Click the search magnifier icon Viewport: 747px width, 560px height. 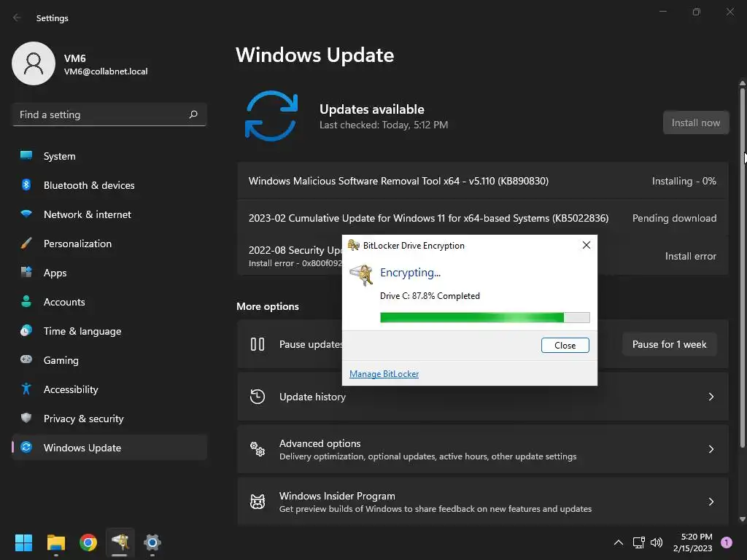pos(193,114)
